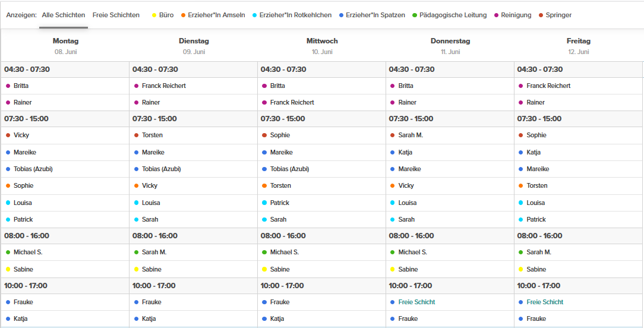The height and width of the screenshot is (328, 644).
Task: Click the Dienstag 08:00 - 16:00 time header
Action: tap(154, 235)
